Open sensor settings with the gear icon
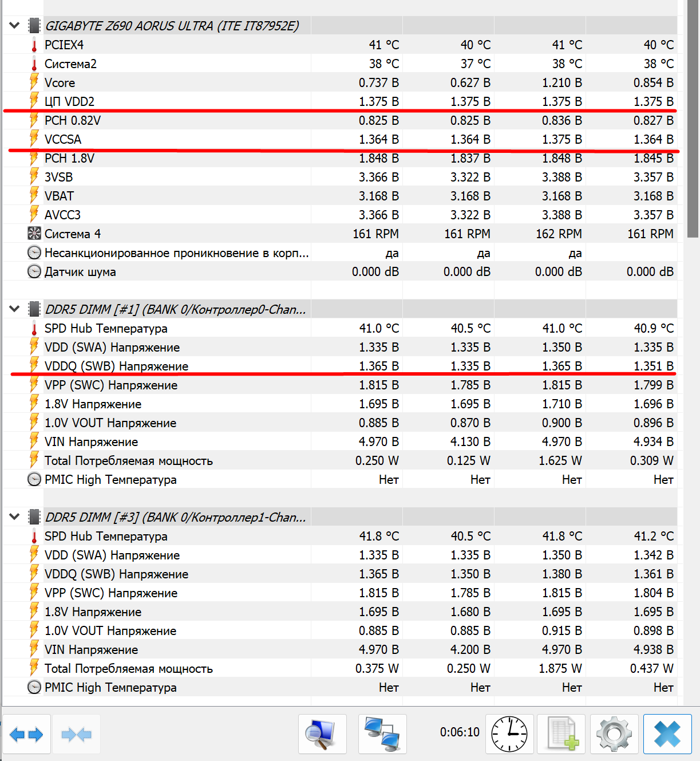Screen dimensions: 700x761 (x=614, y=734)
